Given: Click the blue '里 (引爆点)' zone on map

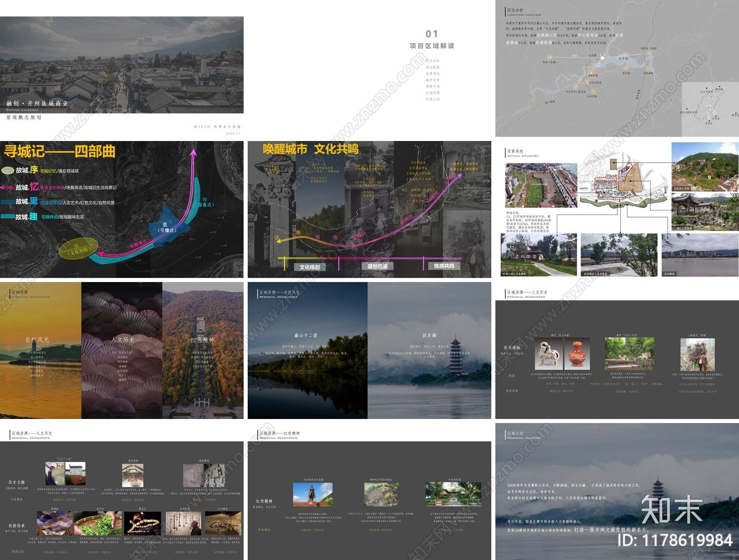Looking at the screenshot, I should (165, 228).
